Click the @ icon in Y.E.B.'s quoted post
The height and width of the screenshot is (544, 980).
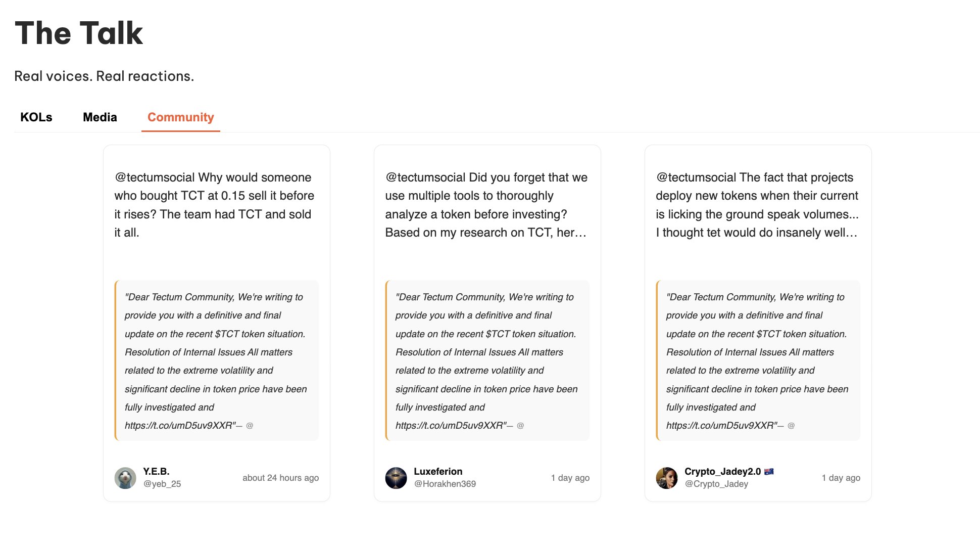point(250,426)
